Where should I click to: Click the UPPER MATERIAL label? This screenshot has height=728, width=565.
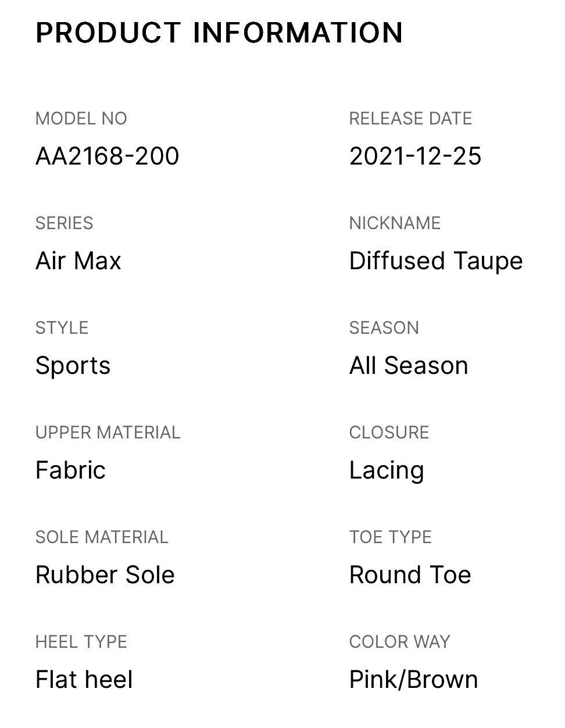(108, 433)
